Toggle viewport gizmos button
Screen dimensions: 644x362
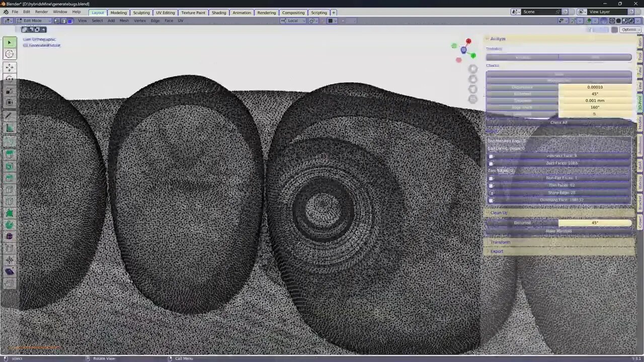click(574, 21)
